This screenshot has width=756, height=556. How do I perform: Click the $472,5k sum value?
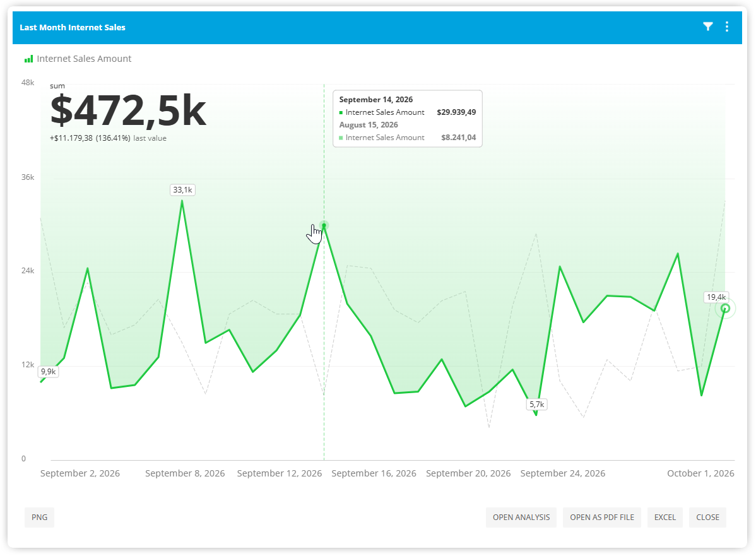pyautogui.click(x=128, y=112)
